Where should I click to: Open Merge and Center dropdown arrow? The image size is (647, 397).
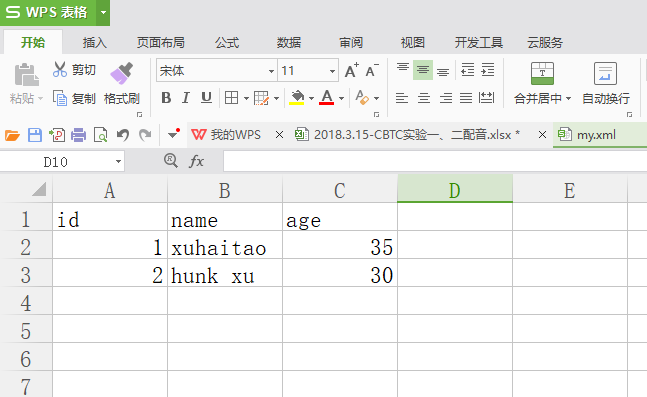point(568,98)
